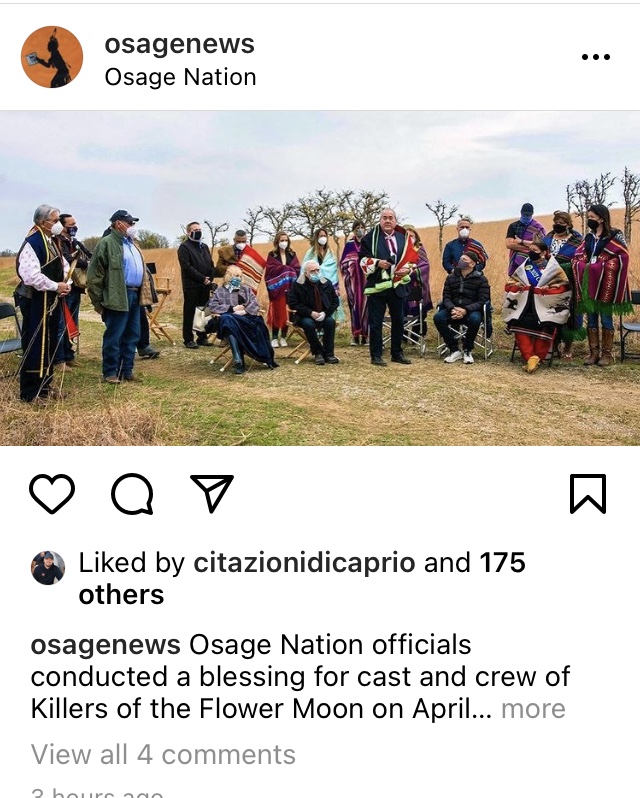Share post via paper plane icon
640x798 pixels.
pos(212,493)
